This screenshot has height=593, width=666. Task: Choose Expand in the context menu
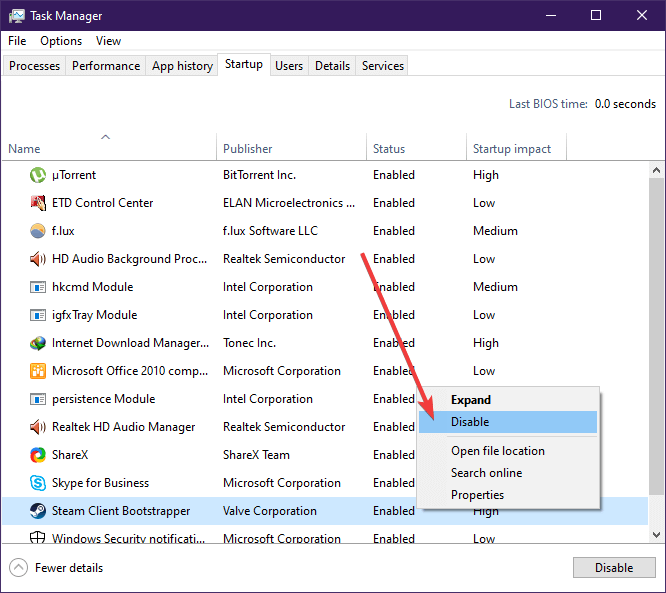coord(470,400)
